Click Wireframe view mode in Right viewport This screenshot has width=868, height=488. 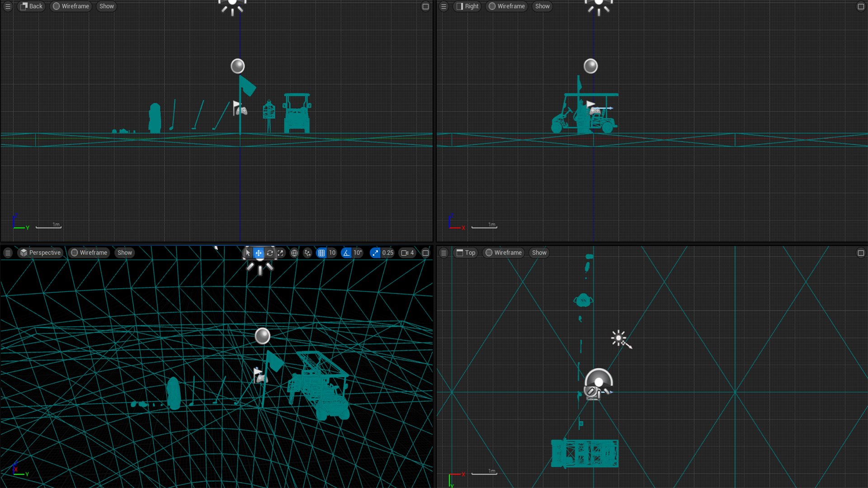[x=506, y=6]
